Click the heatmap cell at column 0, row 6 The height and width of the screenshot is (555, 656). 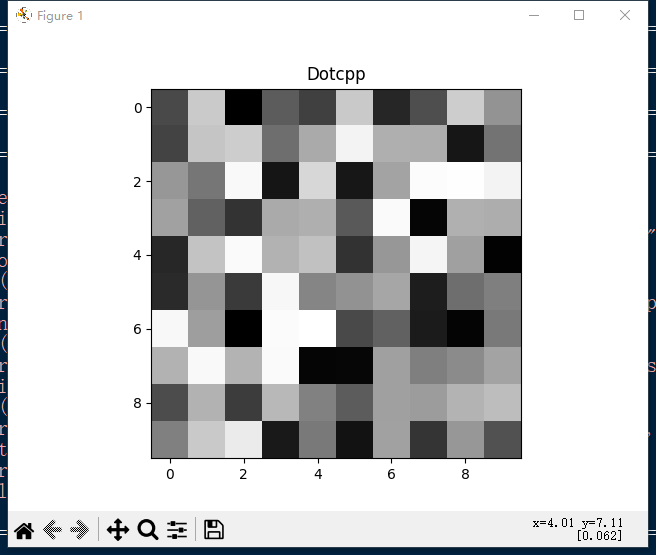click(x=170, y=328)
